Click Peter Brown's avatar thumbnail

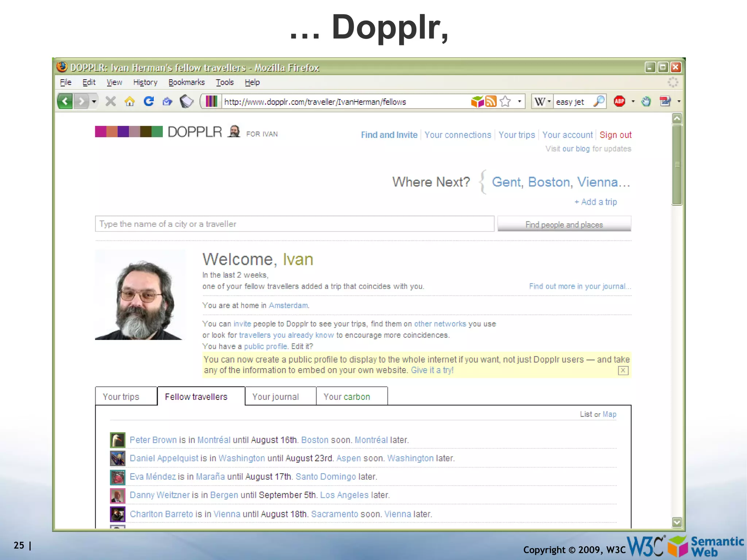click(117, 440)
